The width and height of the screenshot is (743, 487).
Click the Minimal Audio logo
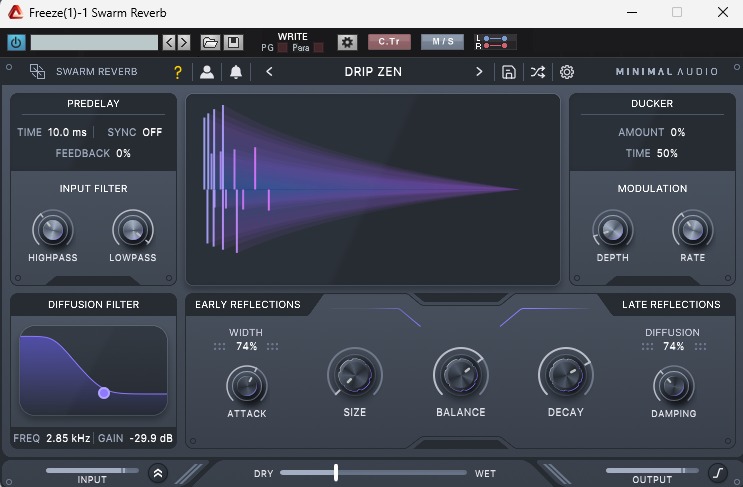tap(667, 72)
